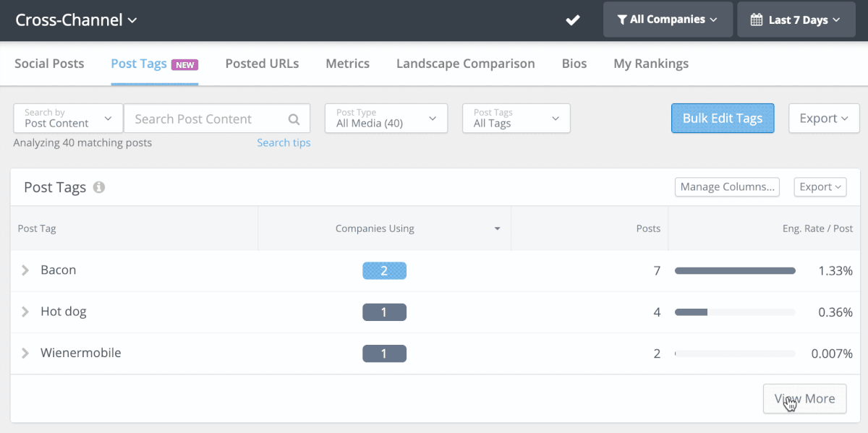
Task: Open the All Companies filter dropdown
Action: [x=666, y=20]
